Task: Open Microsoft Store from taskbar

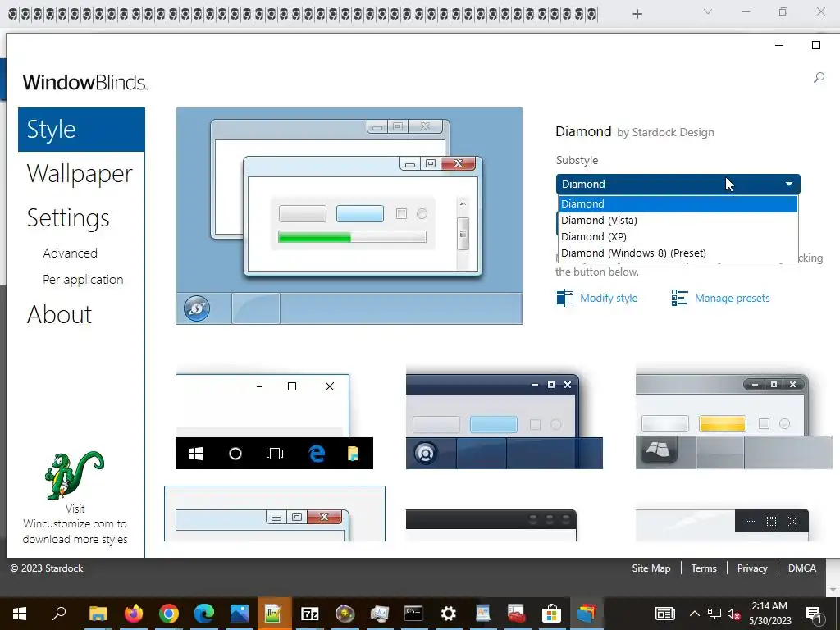Action: point(551,614)
